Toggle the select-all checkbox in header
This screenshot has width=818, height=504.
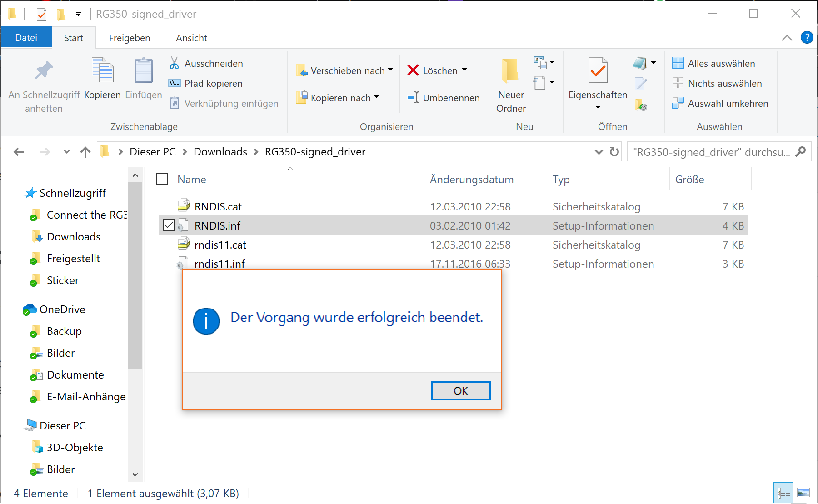click(x=162, y=179)
